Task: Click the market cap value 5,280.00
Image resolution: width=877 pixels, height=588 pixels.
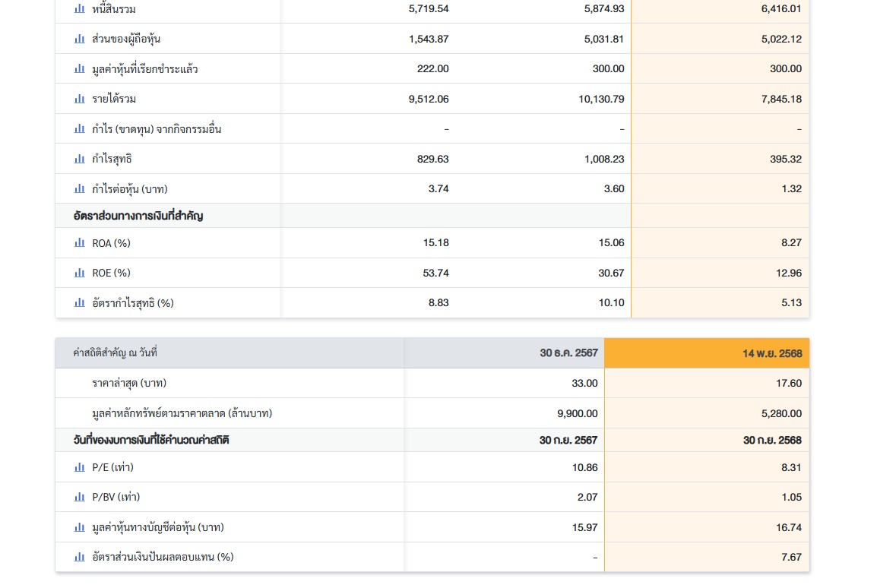Action: point(780,413)
